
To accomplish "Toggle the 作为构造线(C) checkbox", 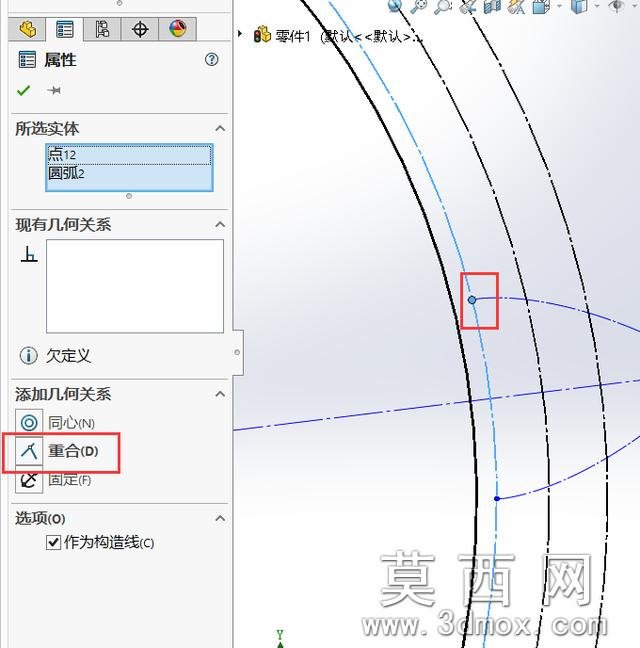I will point(53,542).
